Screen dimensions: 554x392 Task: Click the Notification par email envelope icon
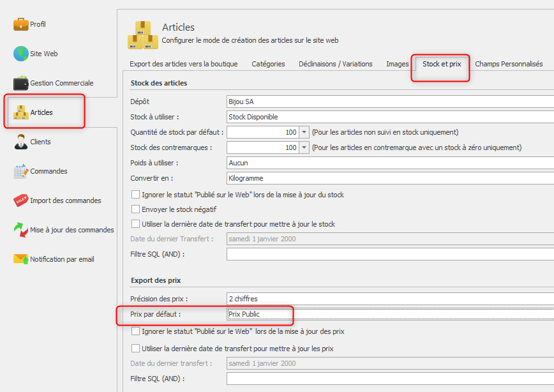21,259
